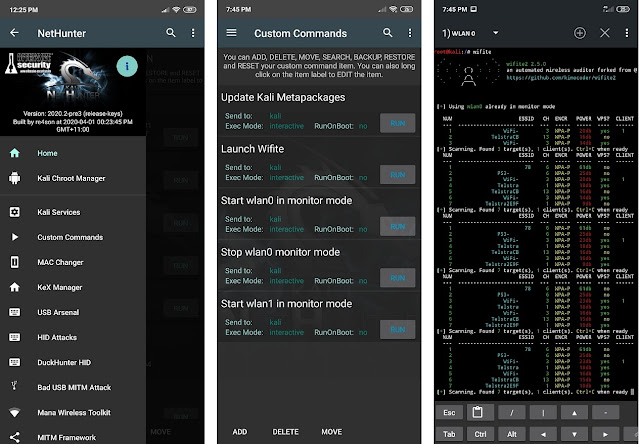Tap the up arrow key on terminal keyboard
Image resolution: width=639 pixels, height=444 pixels.
pyautogui.click(x=574, y=413)
